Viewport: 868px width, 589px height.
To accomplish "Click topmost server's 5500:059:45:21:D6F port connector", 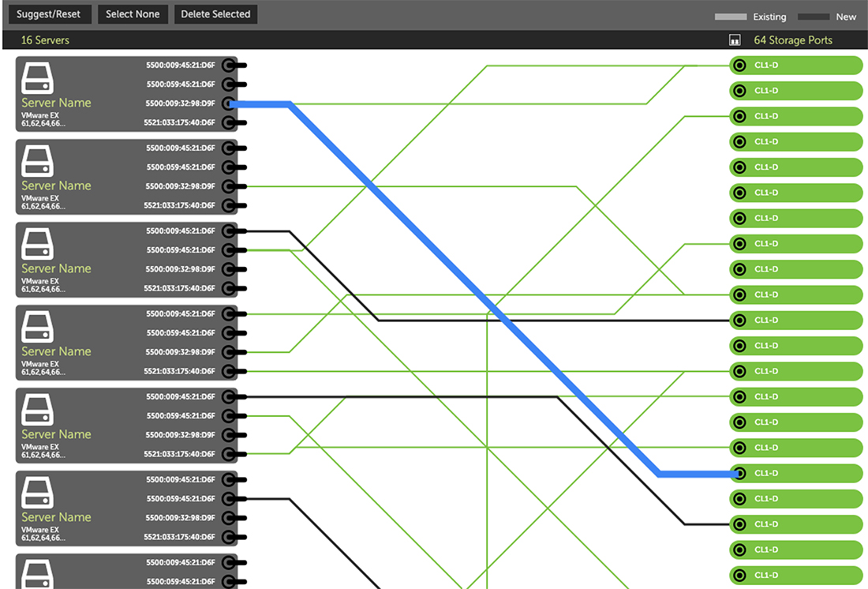I will point(229,84).
